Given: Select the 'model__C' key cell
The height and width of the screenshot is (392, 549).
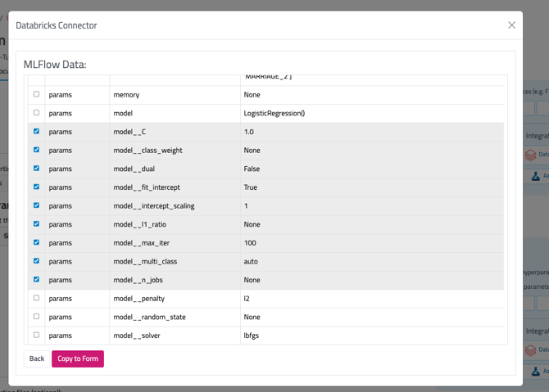Looking at the screenshot, I should (x=175, y=132).
